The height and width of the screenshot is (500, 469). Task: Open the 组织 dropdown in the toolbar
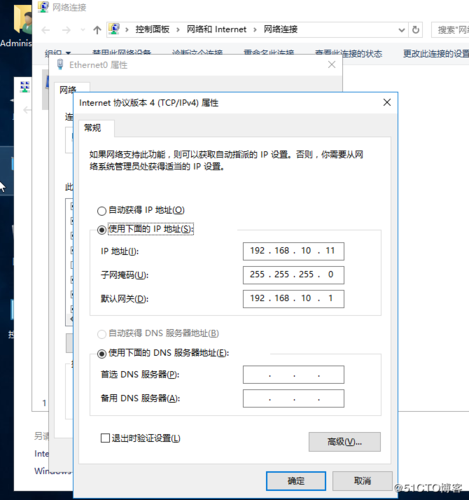point(58,53)
